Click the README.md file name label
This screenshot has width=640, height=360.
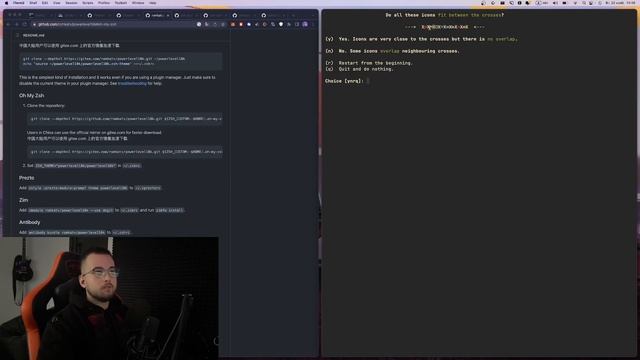pos(33,36)
